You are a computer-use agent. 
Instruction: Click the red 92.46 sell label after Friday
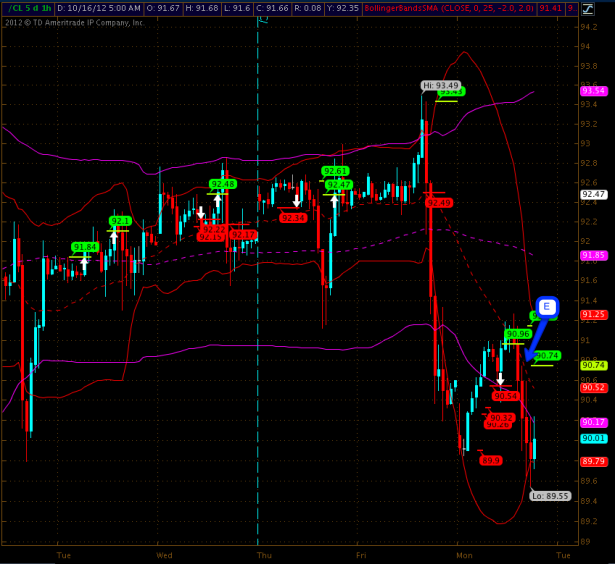pyautogui.click(x=438, y=202)
